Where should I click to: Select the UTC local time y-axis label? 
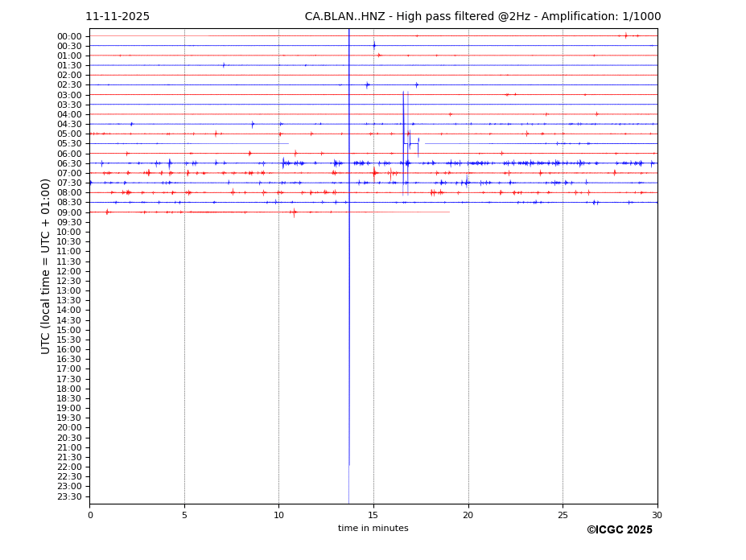pos(47,266)
